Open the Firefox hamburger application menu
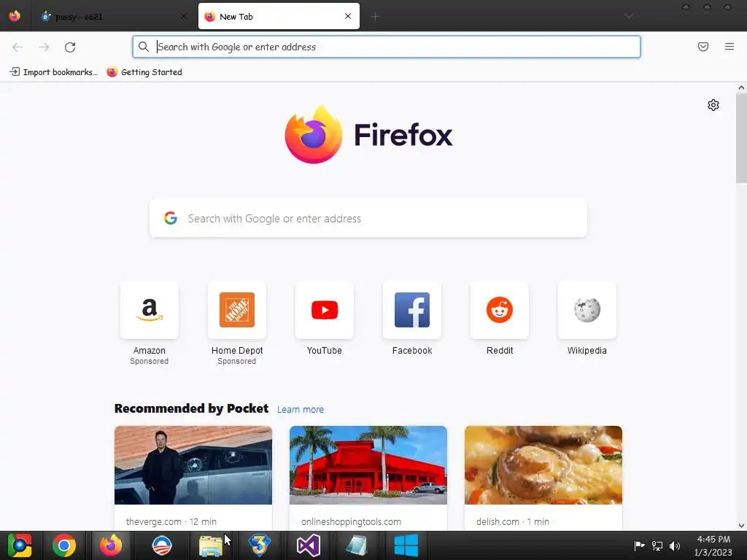 [x=729, y=47]
